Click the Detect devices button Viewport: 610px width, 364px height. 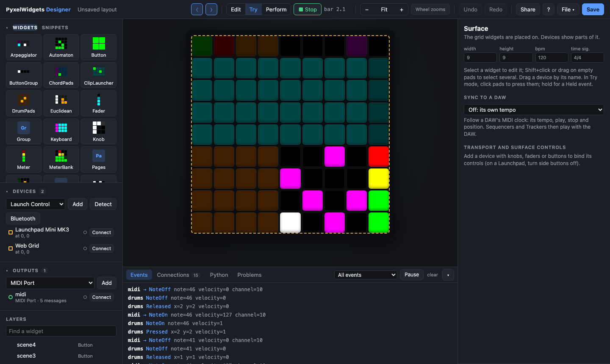[x=103, y=204]
